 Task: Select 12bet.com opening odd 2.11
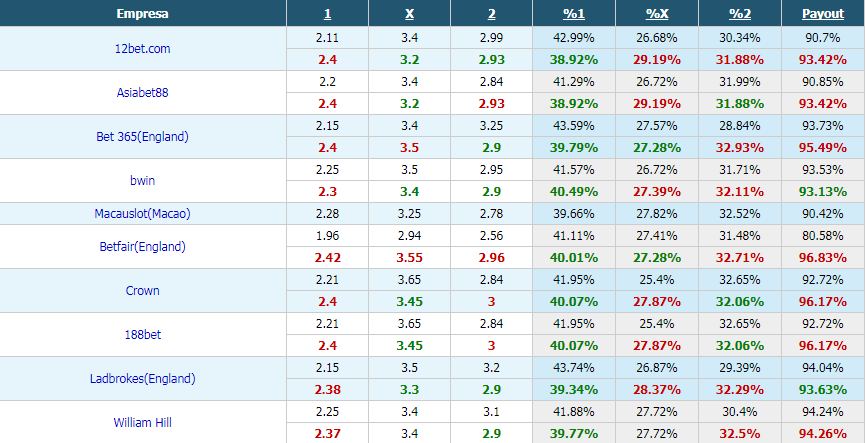(x=328, y=38)
